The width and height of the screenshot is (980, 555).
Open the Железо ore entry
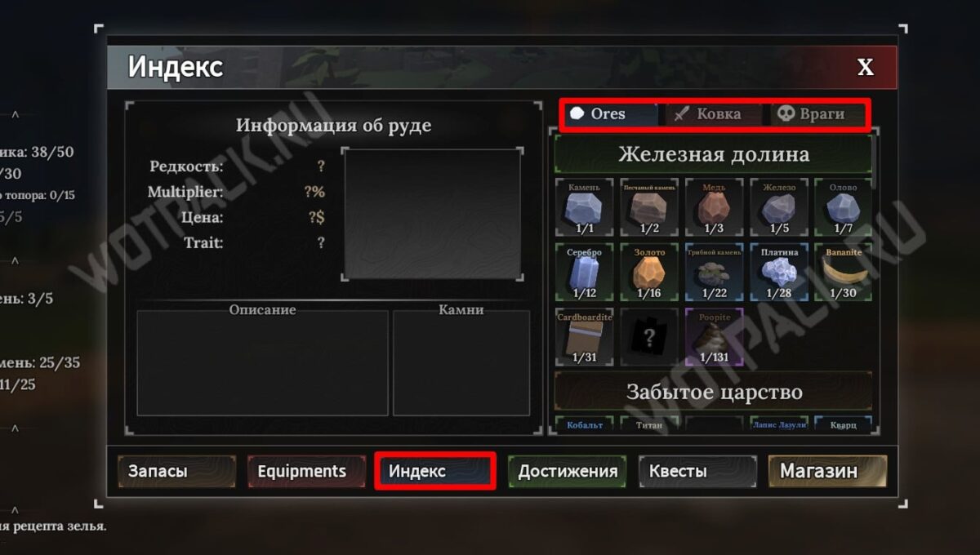pos(779,207)
